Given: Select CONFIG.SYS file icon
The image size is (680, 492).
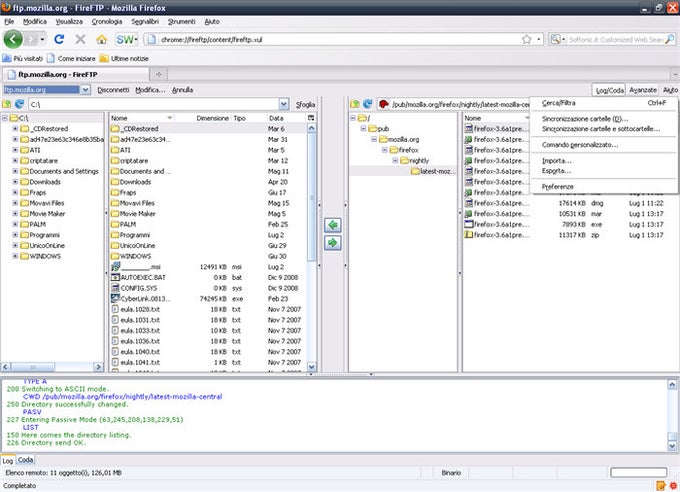Looking at the screenshot, I should click(115, 288).
